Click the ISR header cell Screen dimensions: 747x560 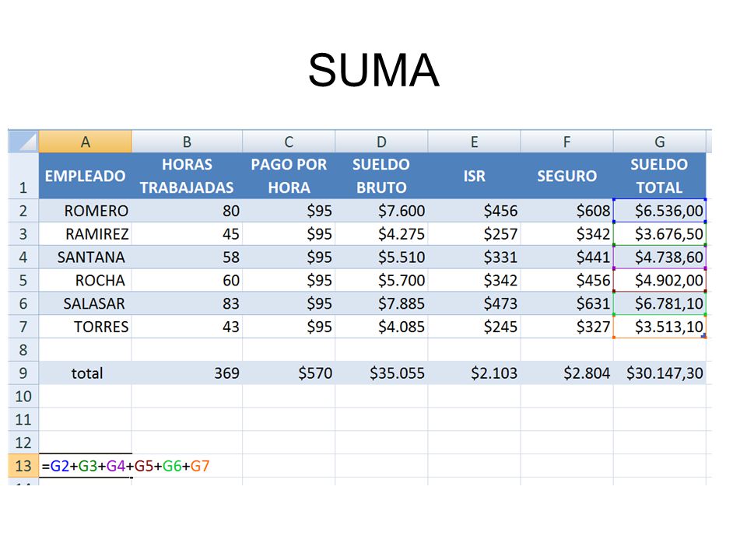474,176
